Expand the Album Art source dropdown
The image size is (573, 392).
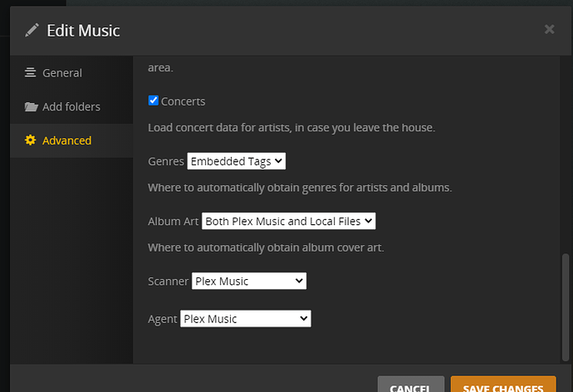tap(289, 221)
